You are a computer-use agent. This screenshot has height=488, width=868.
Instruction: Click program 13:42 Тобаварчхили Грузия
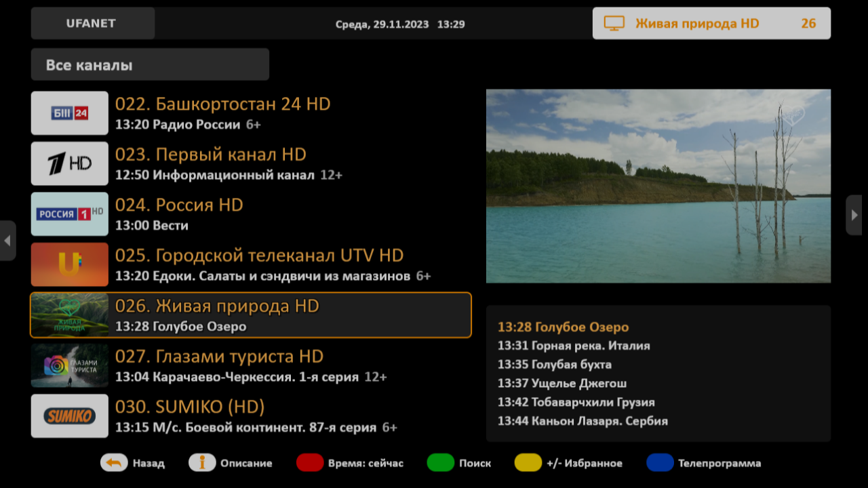pyautogui.click(x=576, y=402)
